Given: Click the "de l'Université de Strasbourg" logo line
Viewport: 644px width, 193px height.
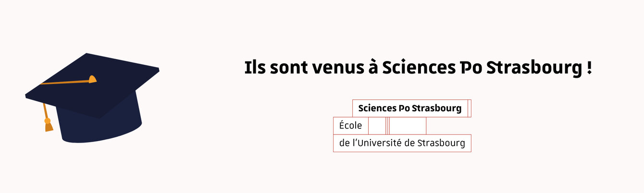Looking at the screenshot, I should click(x=402, y=143).
